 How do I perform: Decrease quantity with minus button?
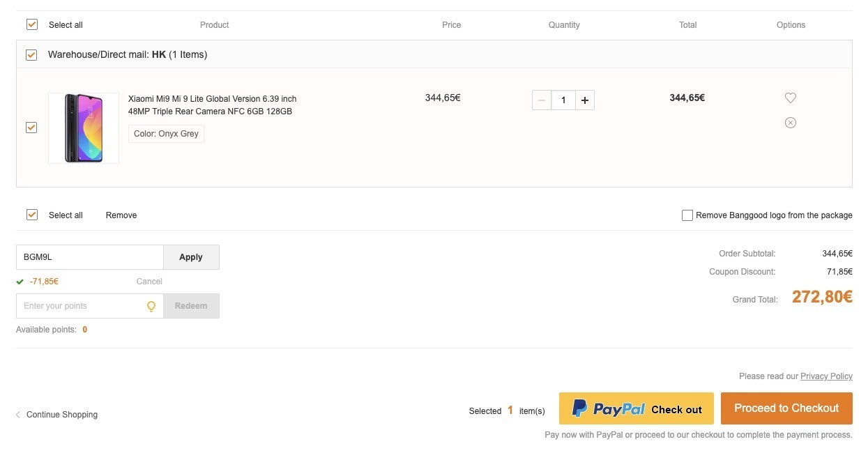[x=542, y=100]
